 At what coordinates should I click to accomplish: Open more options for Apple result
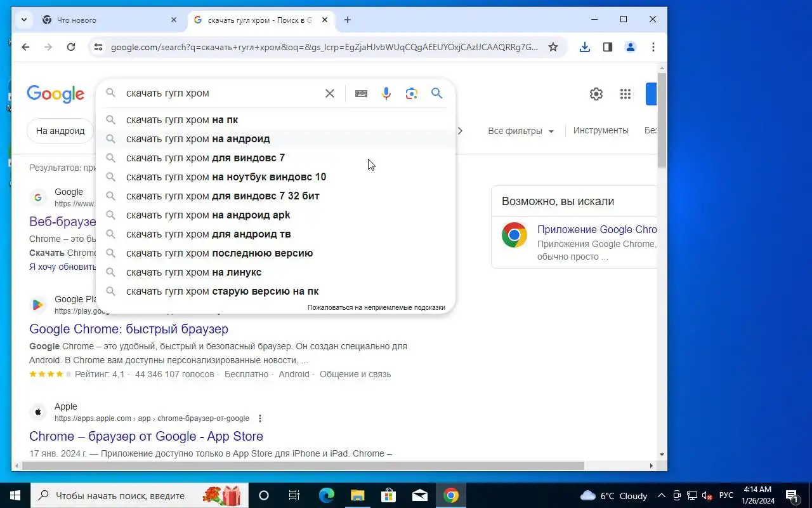tap(259, 418)
